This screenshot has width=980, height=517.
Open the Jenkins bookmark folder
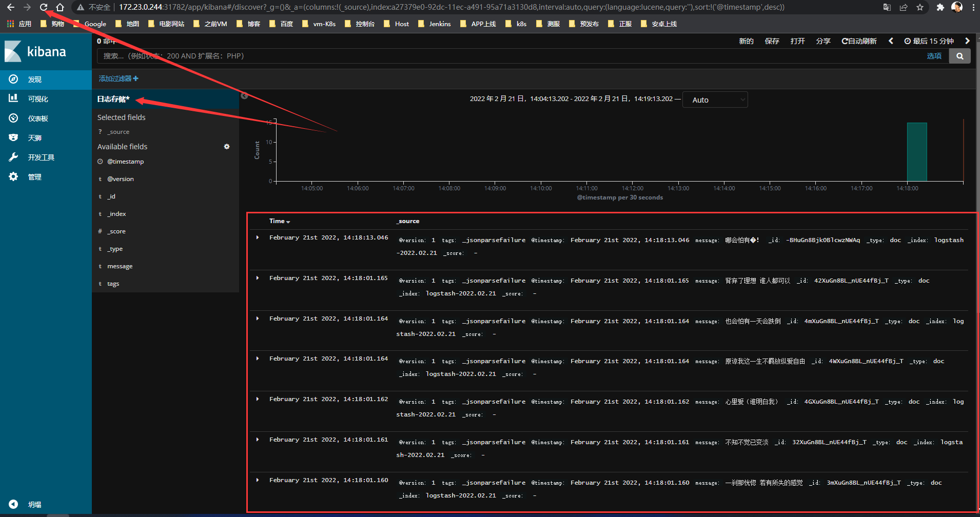tap(435, 24)
